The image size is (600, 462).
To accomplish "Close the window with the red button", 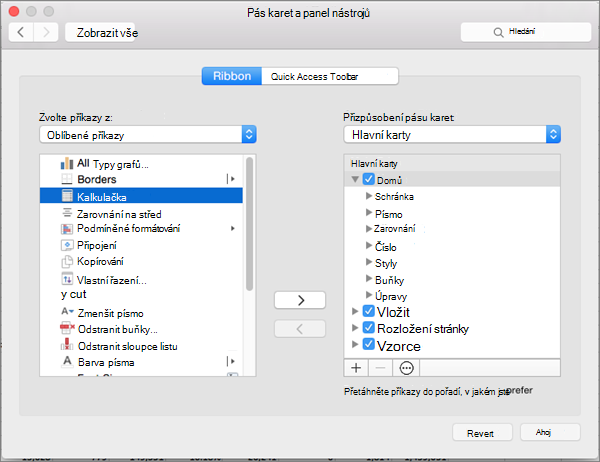I will (14, 11).
